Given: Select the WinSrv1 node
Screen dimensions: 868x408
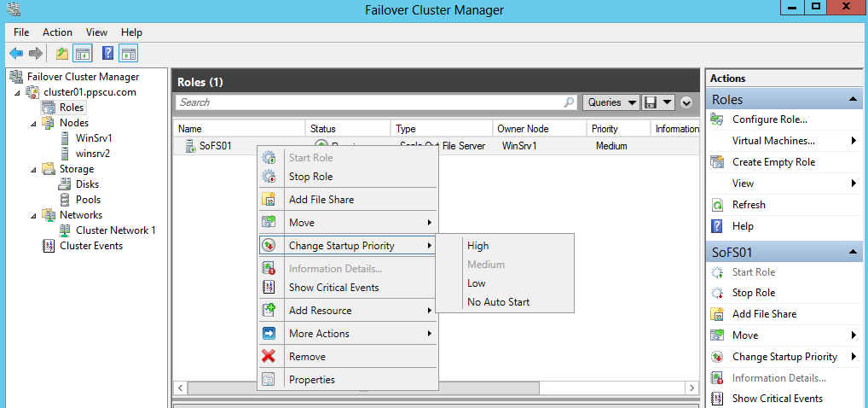Looking at the screenshot, I should (x=94, y=138).
